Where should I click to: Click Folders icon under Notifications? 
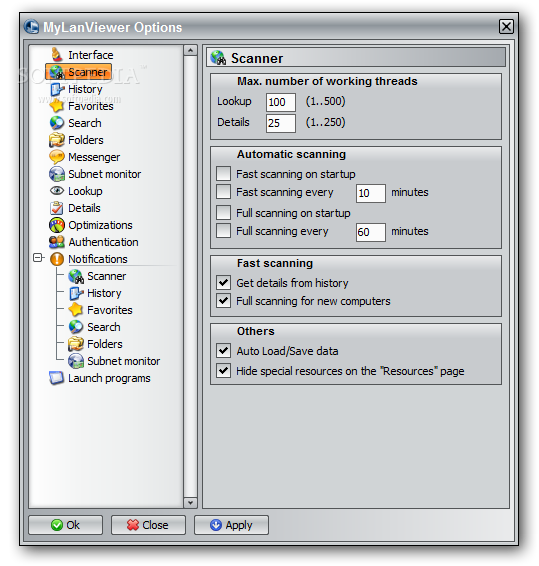[76, 344]
